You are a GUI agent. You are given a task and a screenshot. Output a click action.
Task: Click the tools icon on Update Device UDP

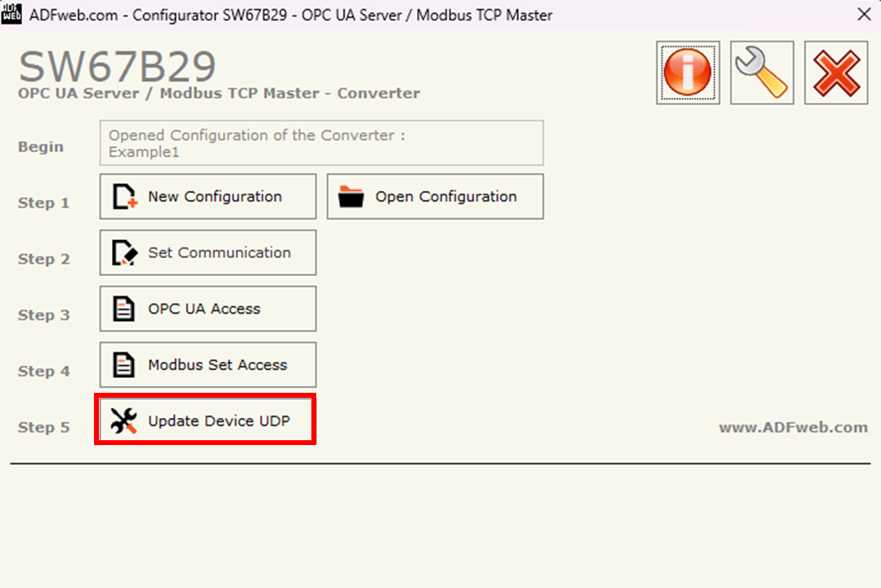pyautogui.click(x=123, y=421)
